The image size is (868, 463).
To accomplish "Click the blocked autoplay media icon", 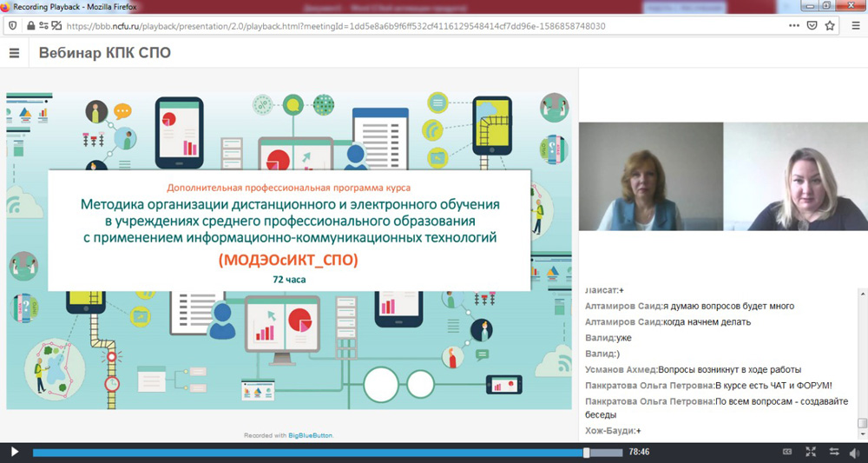I will [56, 25].
